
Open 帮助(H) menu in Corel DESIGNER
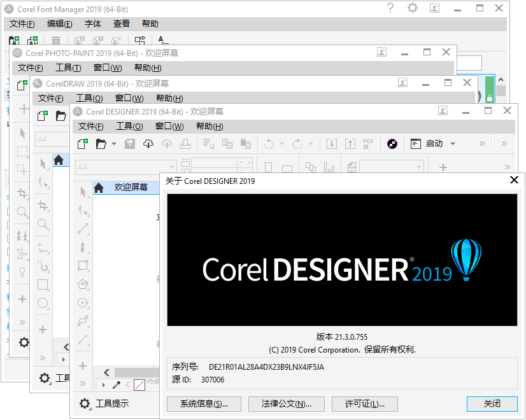210,127
